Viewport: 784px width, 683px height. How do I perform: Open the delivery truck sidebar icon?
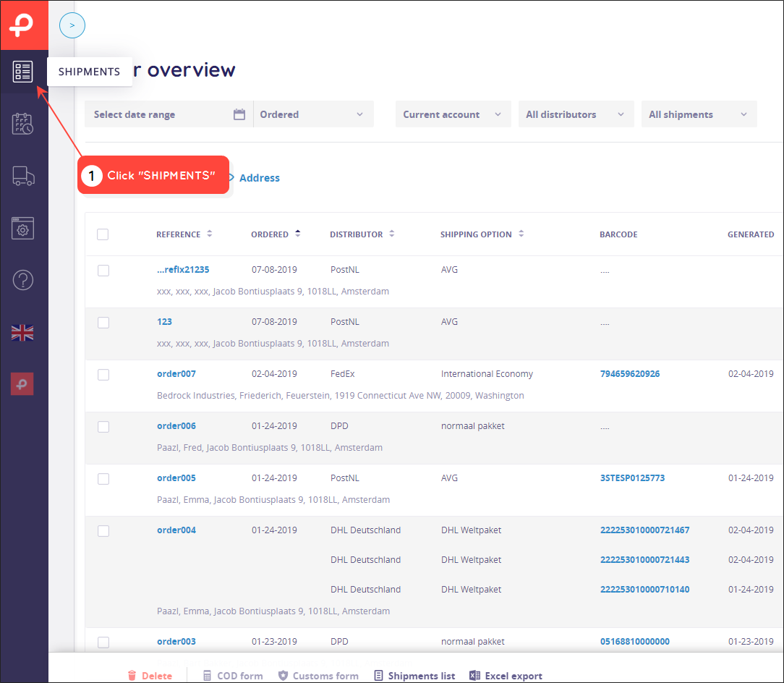point(23,176)
